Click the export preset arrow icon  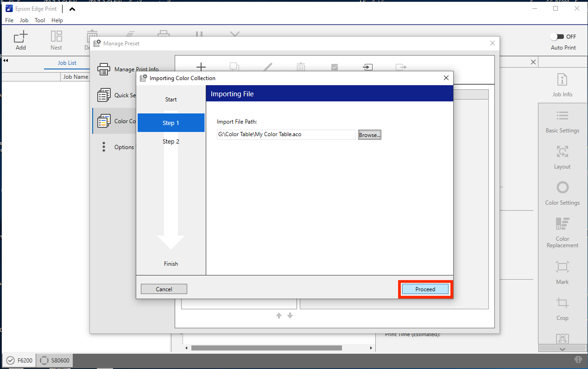(x=401, y=67)
